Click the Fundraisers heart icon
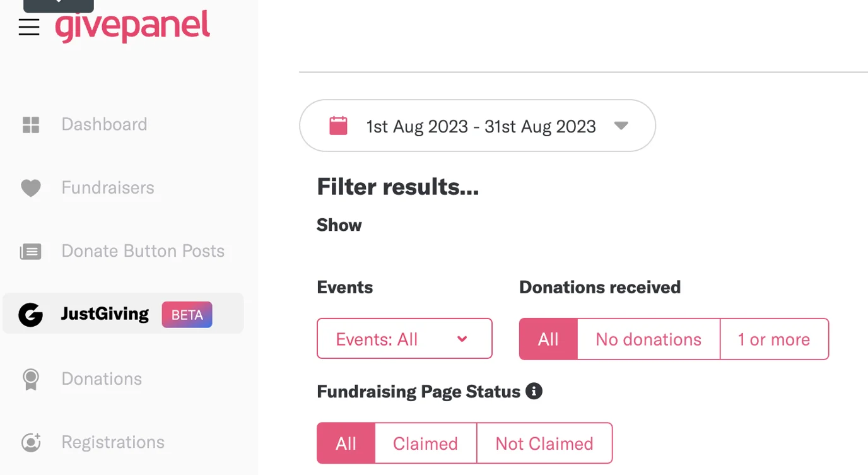868x475 pixels. pyautogui.click(x=30, y=187)
